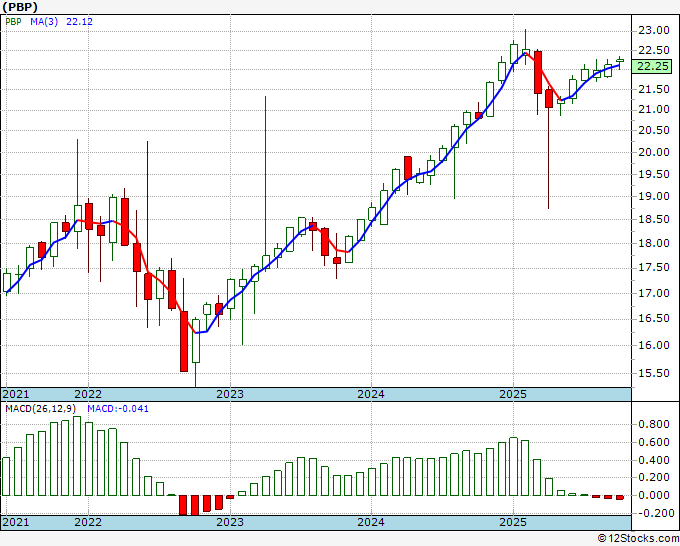Click the (PBP) chart title

(20, 7)
